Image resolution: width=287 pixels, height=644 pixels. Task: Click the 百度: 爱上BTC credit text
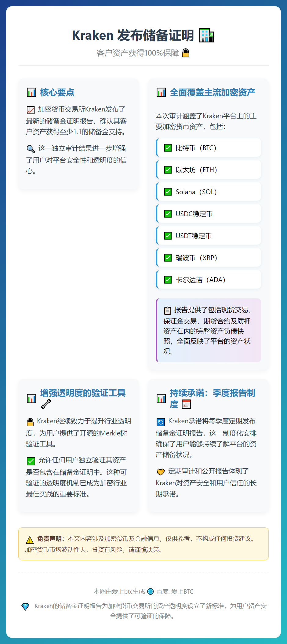[175, 591]
